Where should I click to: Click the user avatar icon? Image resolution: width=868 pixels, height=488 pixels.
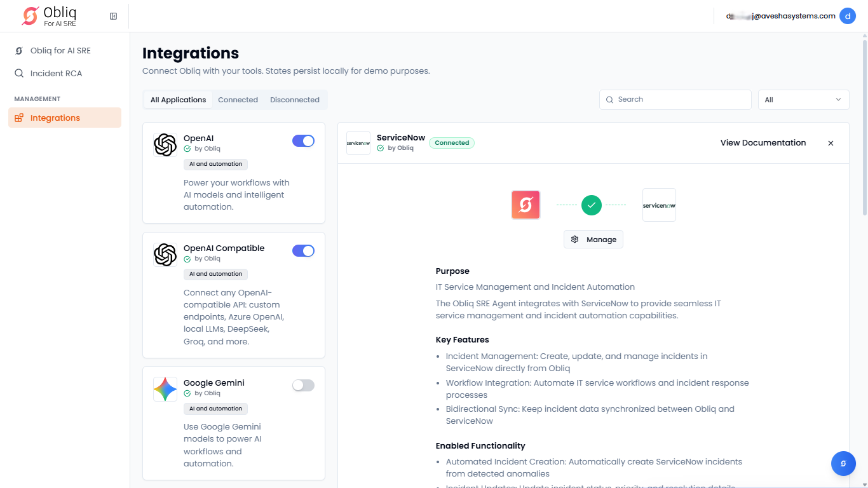coord(847,16)
